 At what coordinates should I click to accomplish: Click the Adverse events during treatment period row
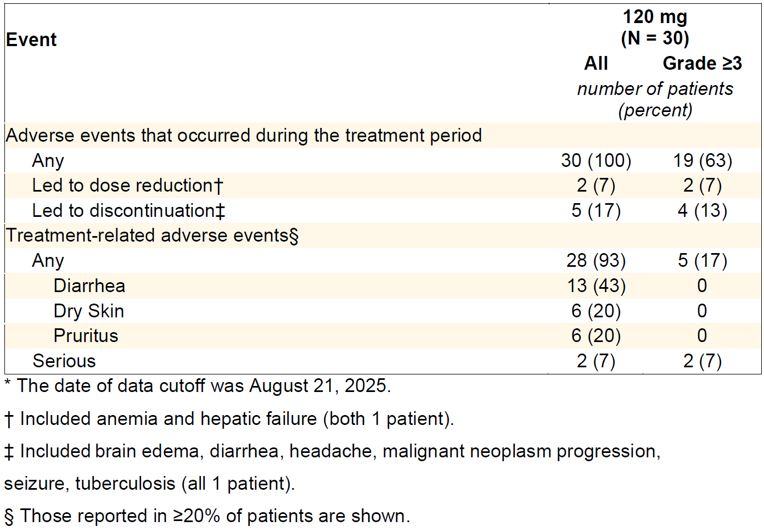pos(244,135)
